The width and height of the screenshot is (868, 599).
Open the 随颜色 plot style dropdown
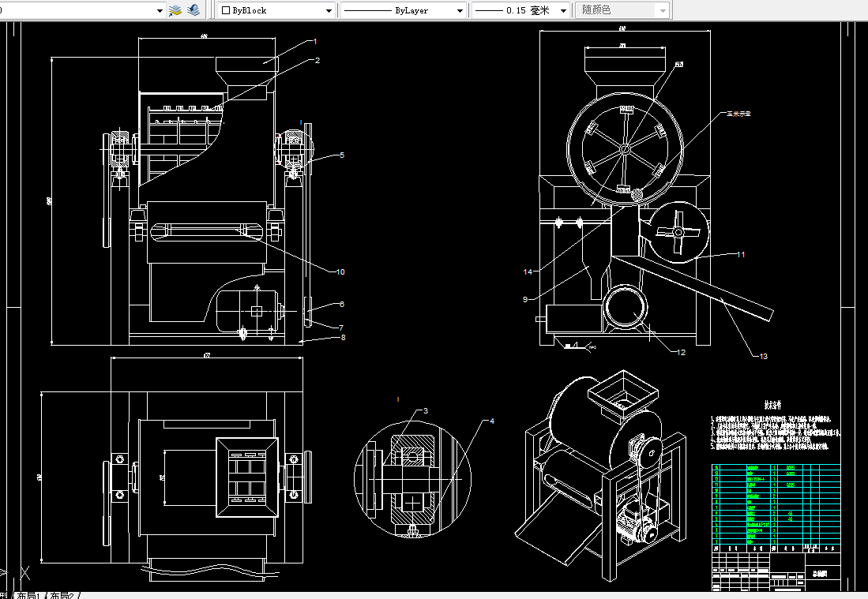[623, 10]
